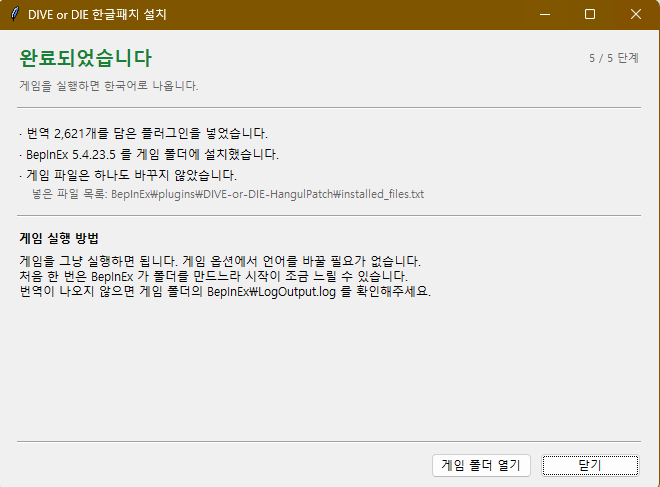
Task: Click the line starting '처음 한 번은 BepInEx'
Action: (x=214, y=277)
